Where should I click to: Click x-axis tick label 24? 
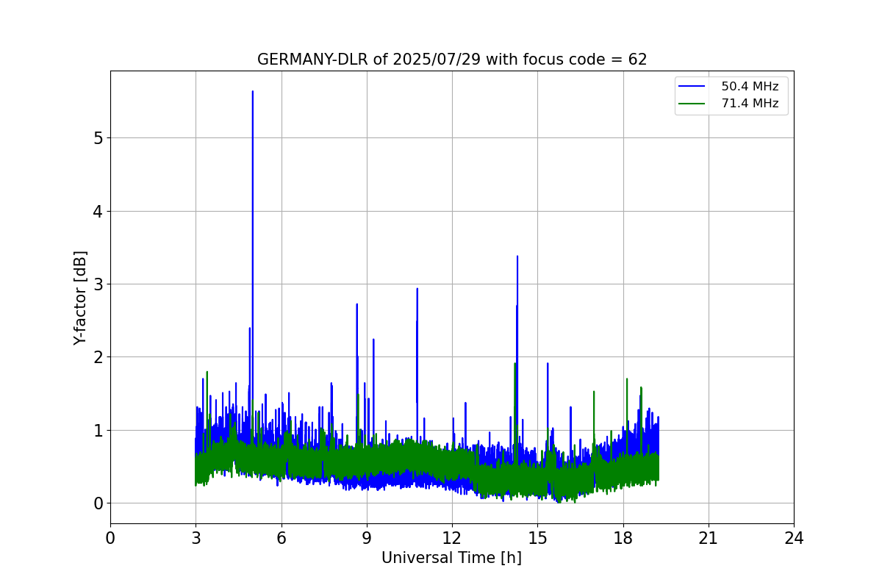[x=794, y=538]
